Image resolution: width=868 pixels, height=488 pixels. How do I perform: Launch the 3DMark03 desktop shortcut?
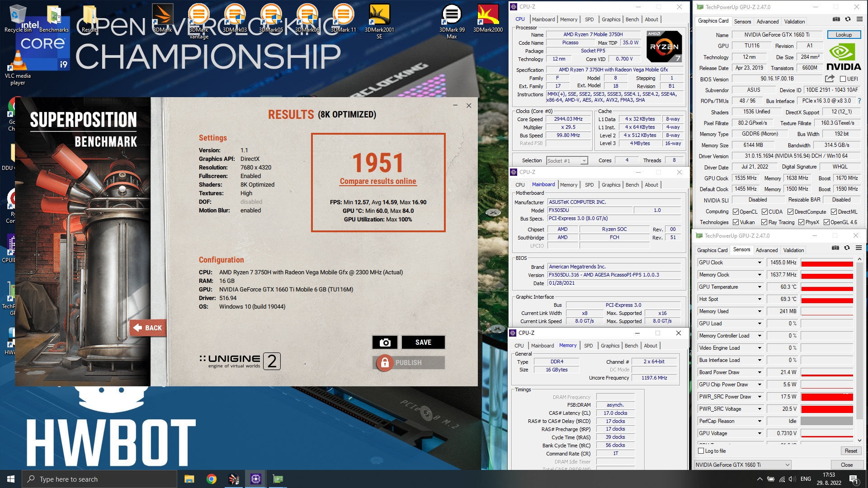(x=235, y=18)
